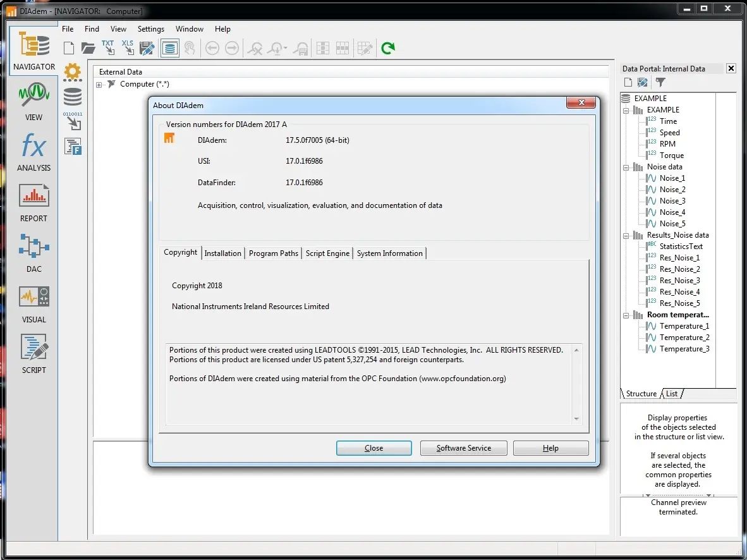The height and width of the screenshot is (560, 747).
Task: Open the Find menu
Action: (x=92, y=29)
